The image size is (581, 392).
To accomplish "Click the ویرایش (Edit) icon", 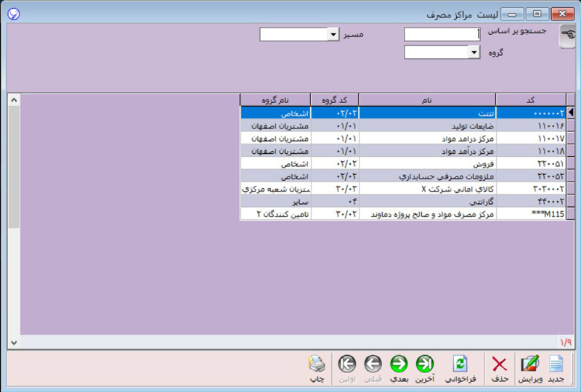I will point(529,365).
